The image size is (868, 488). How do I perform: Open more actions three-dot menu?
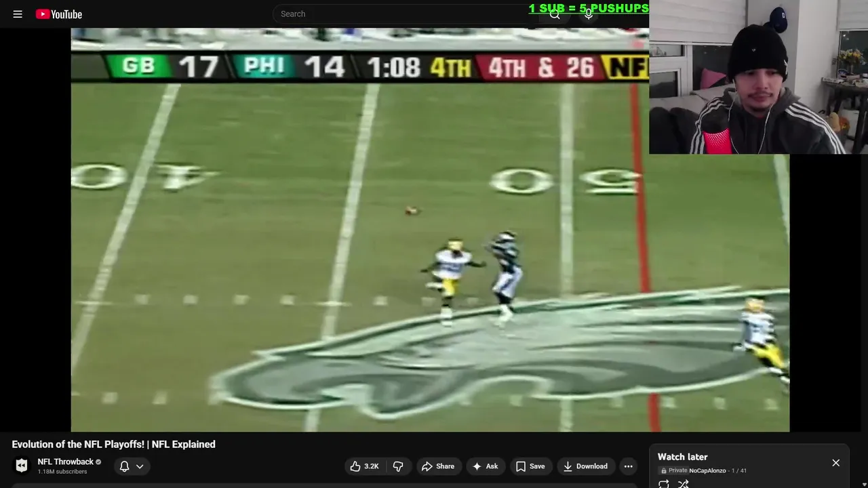tap(628, 466)
